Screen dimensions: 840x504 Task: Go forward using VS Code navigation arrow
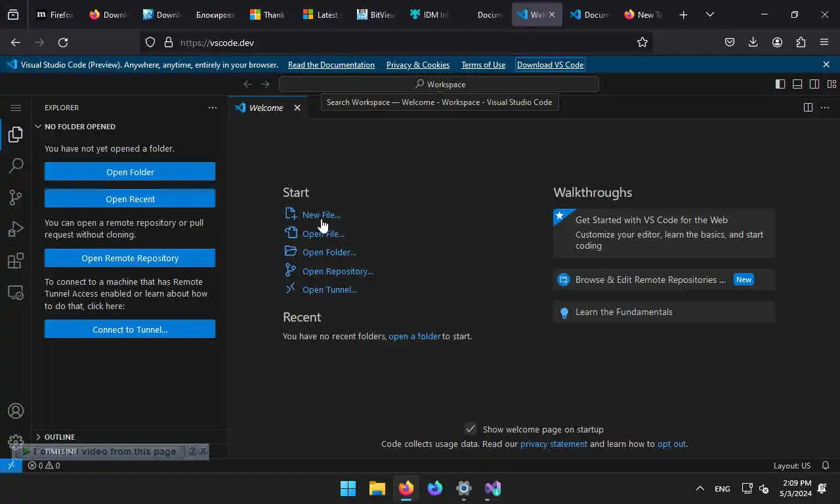click(265, 84)
